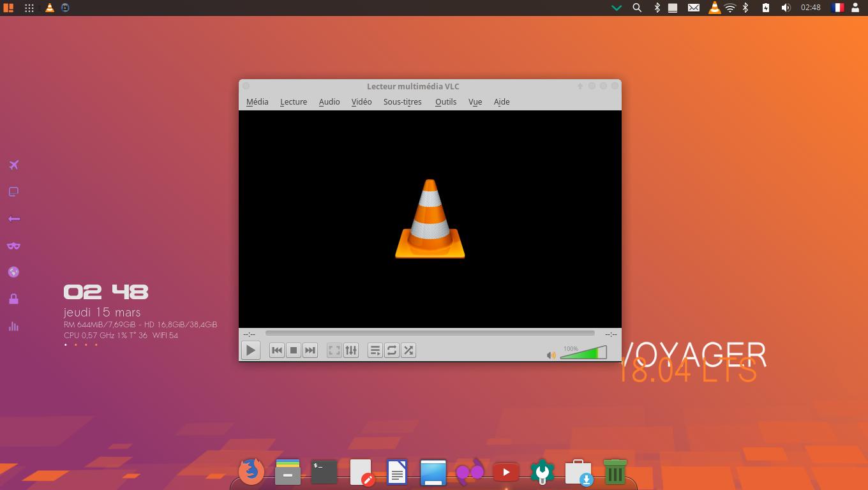
Task: Launch Firefox from the dock
Action: [251, 472]
